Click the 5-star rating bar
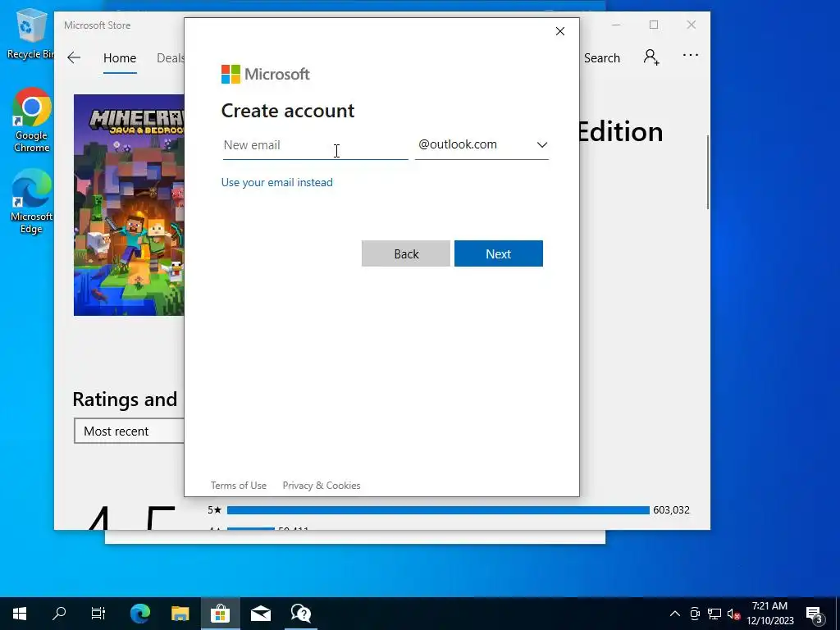The image size is (840, 630). coord(438,510)
